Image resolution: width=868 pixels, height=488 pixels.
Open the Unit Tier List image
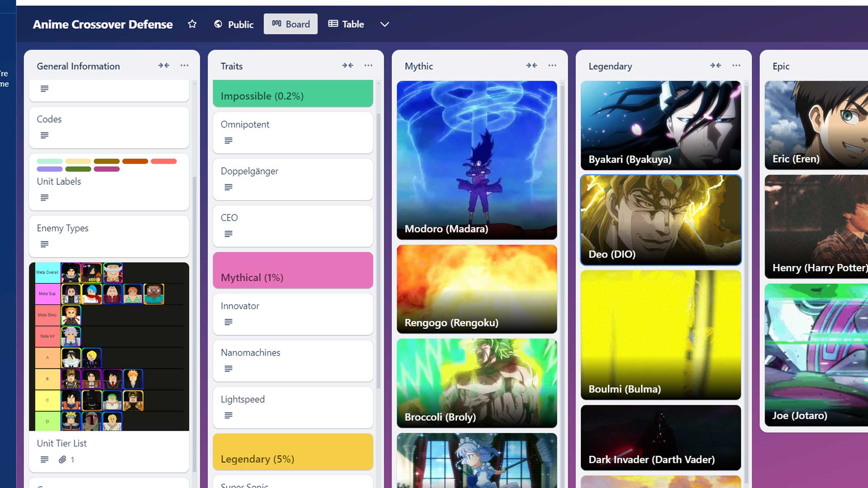coord(109,347)
